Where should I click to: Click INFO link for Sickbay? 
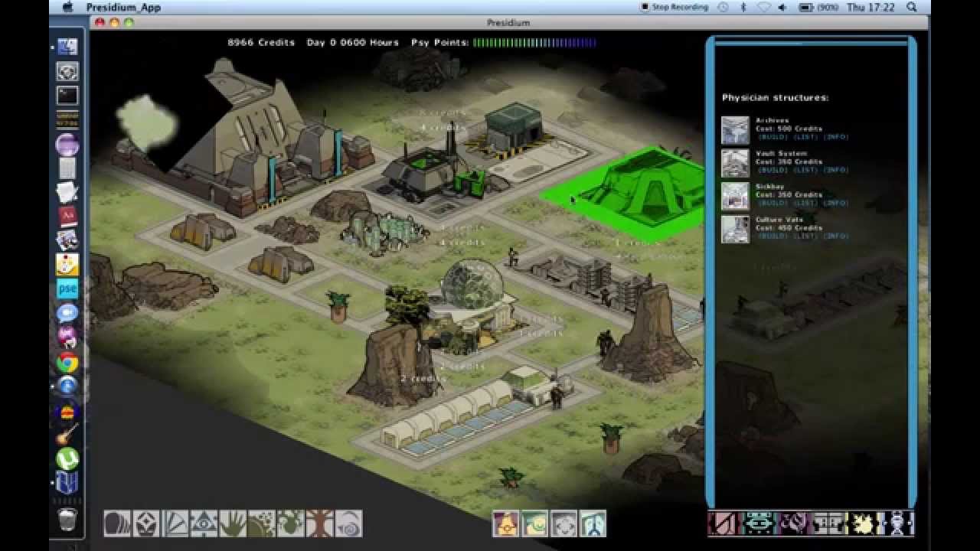point(836,203)
